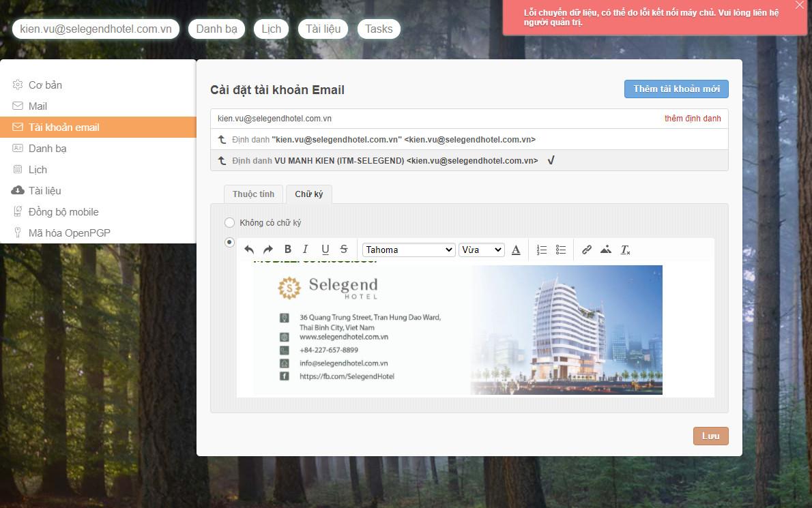
Task: Open the text color picker
Action: pos(516,250)
